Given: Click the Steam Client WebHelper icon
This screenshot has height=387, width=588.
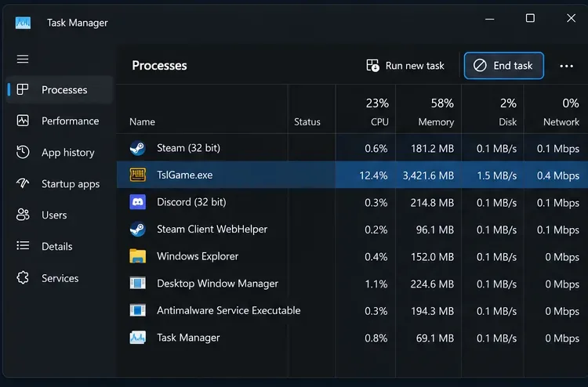Looking at the screenshot, I should 138,229.
